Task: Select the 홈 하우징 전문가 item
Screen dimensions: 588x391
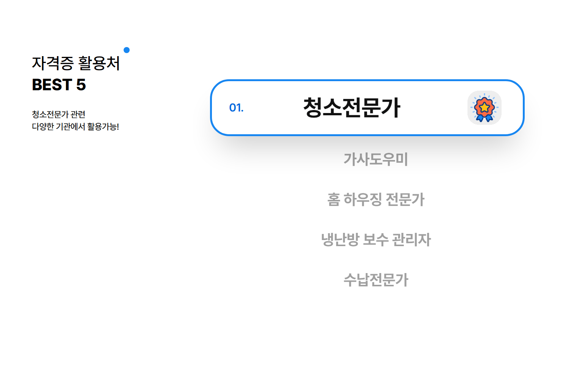Action: coord(376,199)
